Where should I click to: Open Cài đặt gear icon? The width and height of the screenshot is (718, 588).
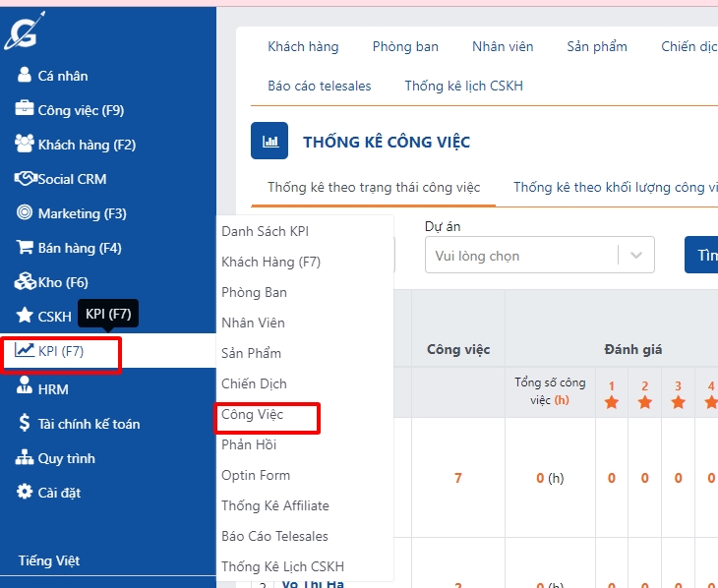25,492
